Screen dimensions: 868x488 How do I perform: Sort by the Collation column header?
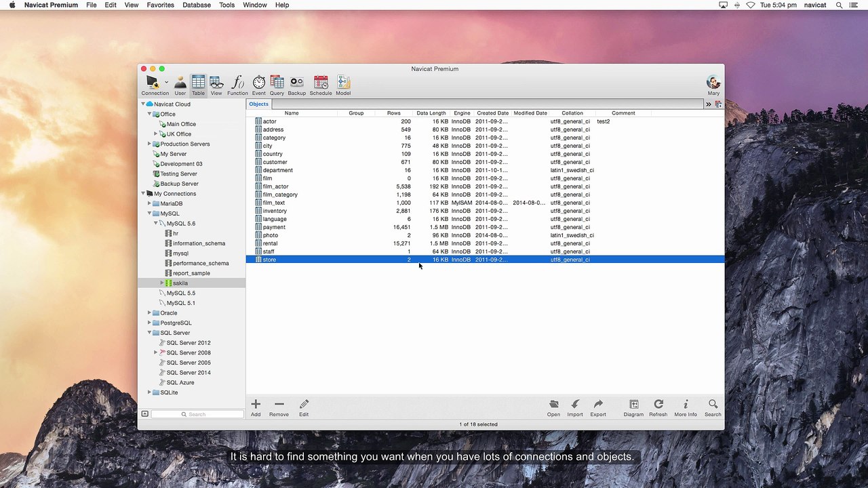click(x=572, y=113)
